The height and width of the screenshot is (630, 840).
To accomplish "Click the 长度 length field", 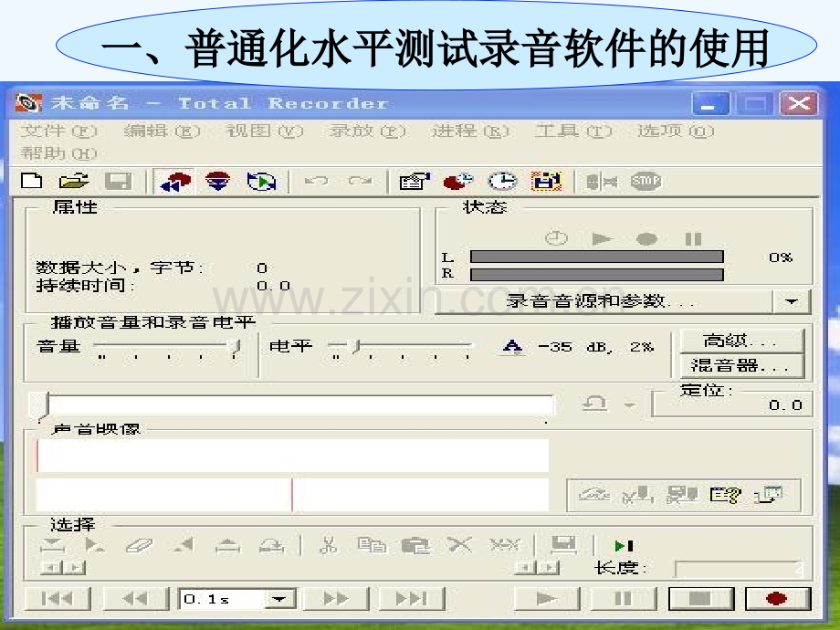I will click(743, 569).
